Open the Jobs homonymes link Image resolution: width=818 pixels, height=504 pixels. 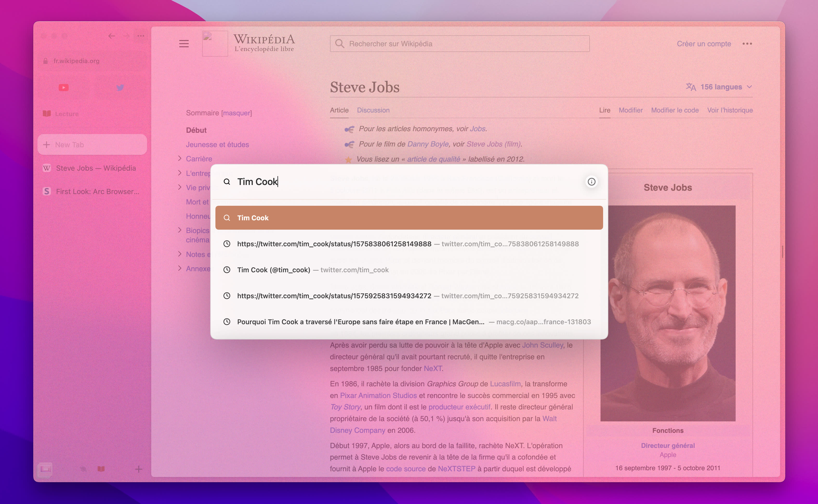(477, 129)
